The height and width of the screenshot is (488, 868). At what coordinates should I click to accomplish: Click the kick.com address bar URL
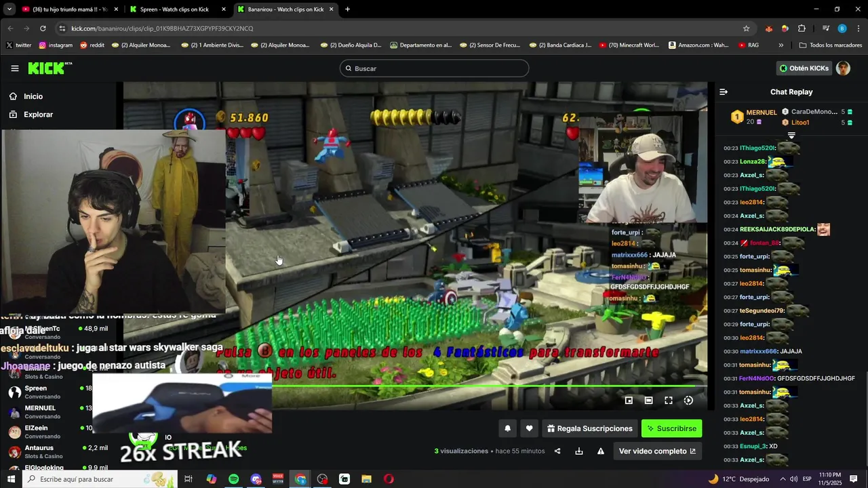click(x=162, y=28)
